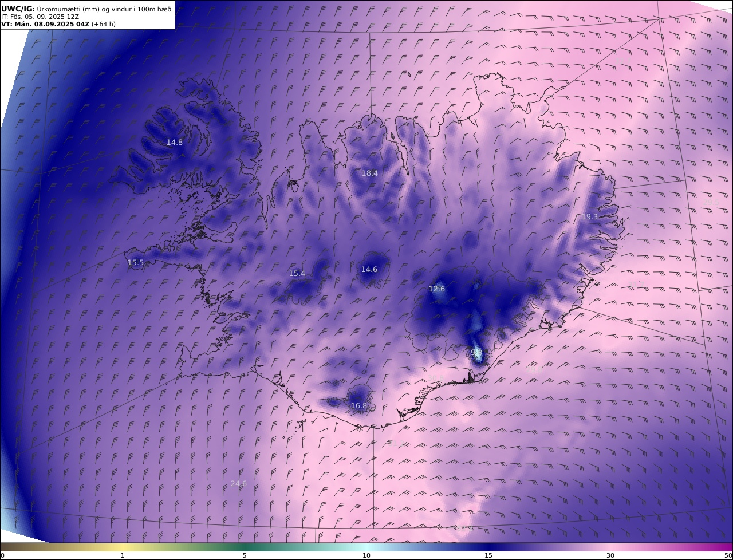733x560 pixels.
Task: Click the colorbar tick label 0
Action: pos(2,555)
